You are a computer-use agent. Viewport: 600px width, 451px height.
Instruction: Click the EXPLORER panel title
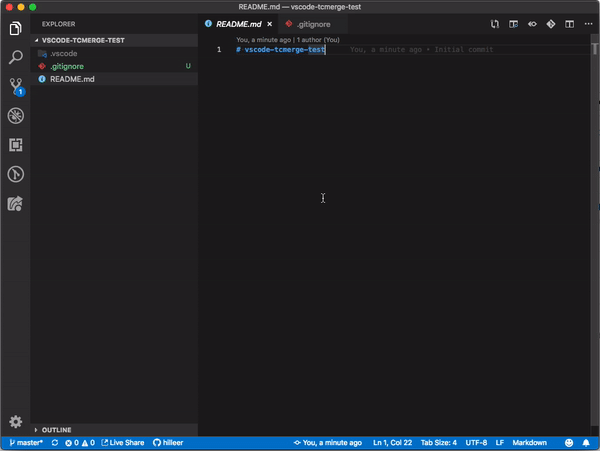pos(58,24)
